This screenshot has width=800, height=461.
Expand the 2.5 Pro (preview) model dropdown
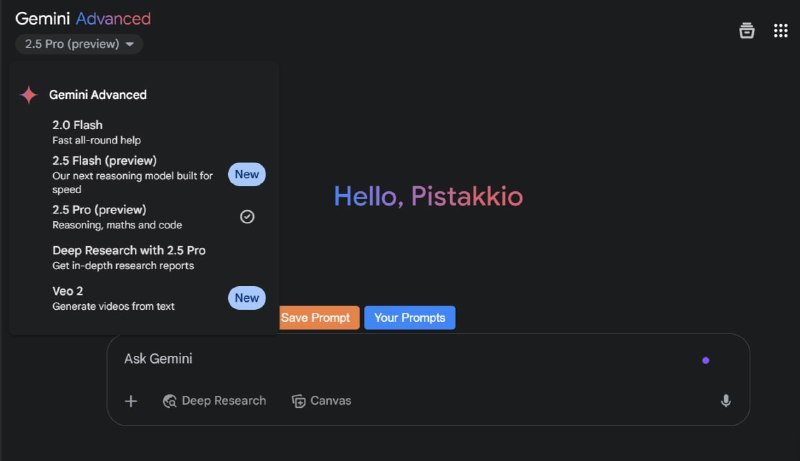point(79,44)
